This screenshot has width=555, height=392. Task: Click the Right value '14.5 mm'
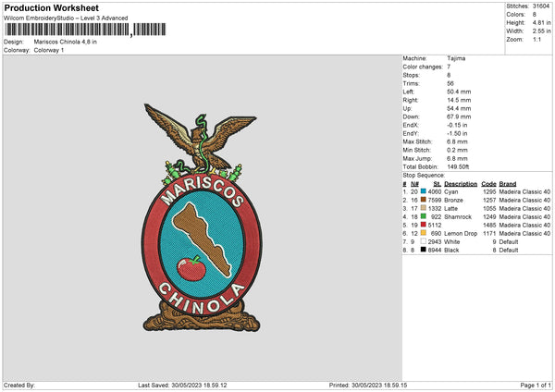[459, 100]
